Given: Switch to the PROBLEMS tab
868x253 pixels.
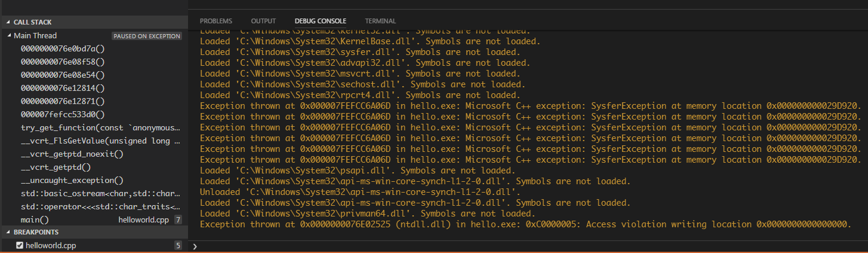Looking at the screenshot, I should click(x=216, y=21).
